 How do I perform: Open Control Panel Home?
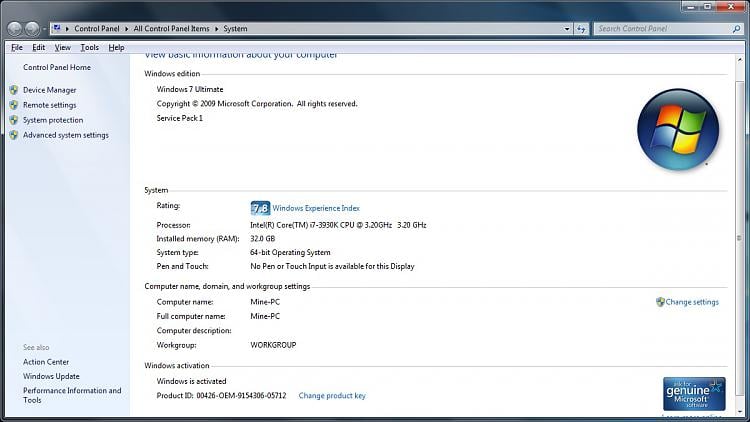click(57, 67)
